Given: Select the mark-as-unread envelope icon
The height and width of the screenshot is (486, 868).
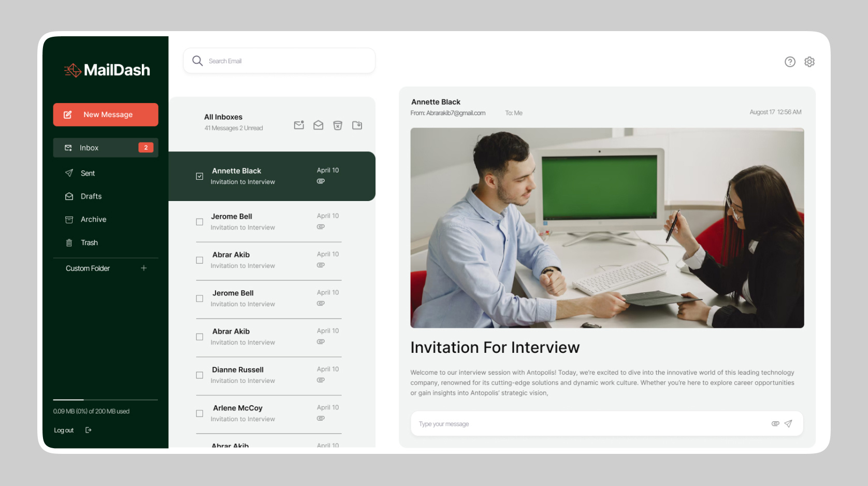Looking at the screenshot, I should [299, 125].
